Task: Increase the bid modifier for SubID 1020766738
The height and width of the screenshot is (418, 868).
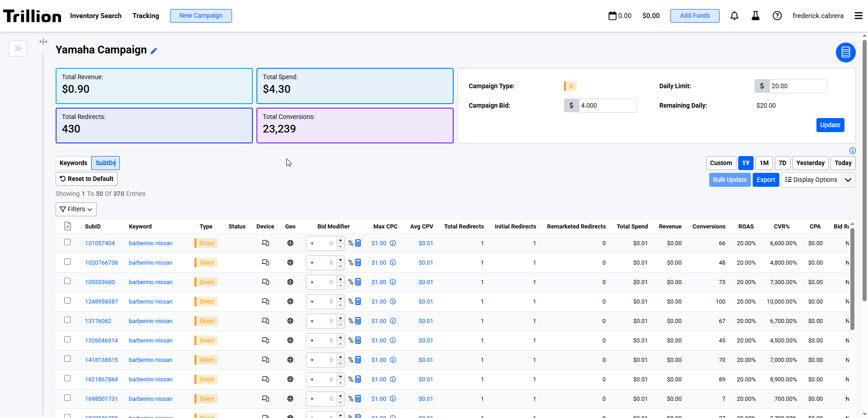Action: (x=341, y=260)
